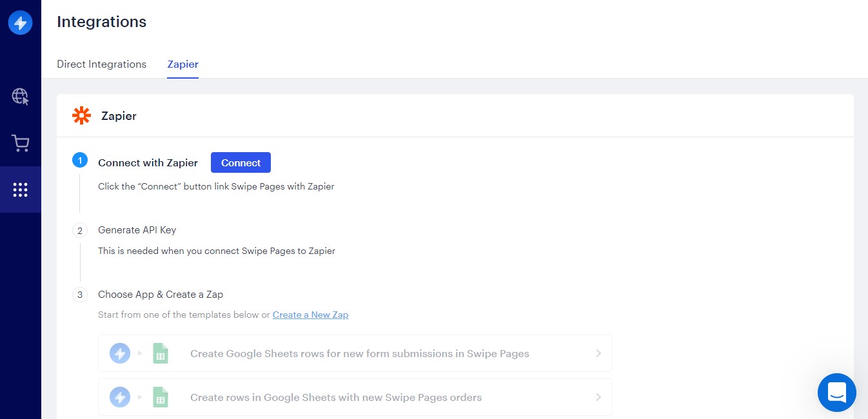This screenshot has height=419, width=868.
Task: Open the live chat support bubble
Action: click(x=836, y=392)
